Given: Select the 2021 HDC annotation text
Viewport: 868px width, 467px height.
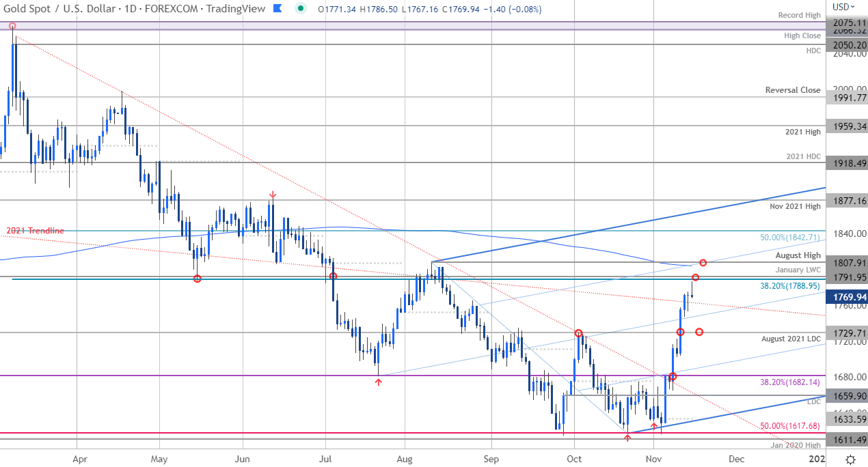Looking at the screenshot, I should click(803, 156).
